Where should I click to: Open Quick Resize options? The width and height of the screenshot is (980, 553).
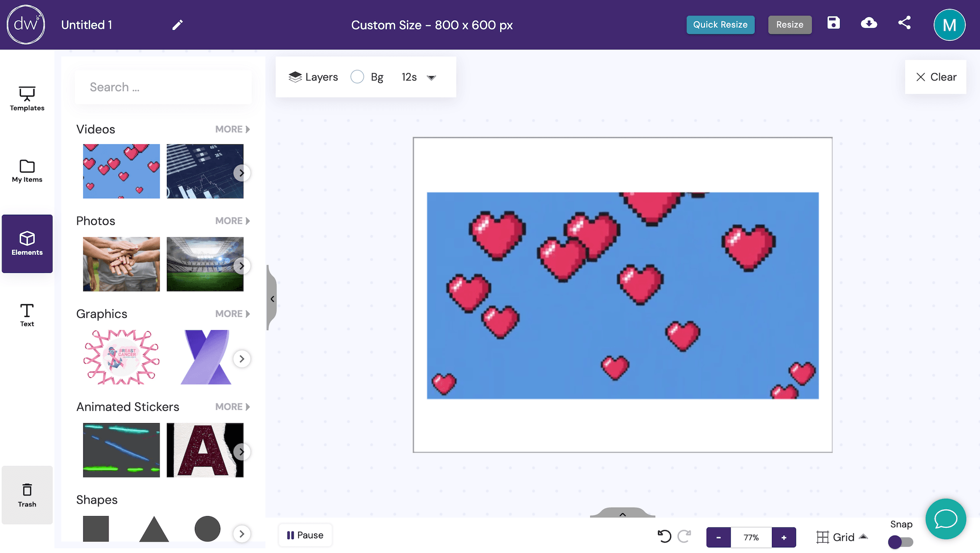coord(720,24)
